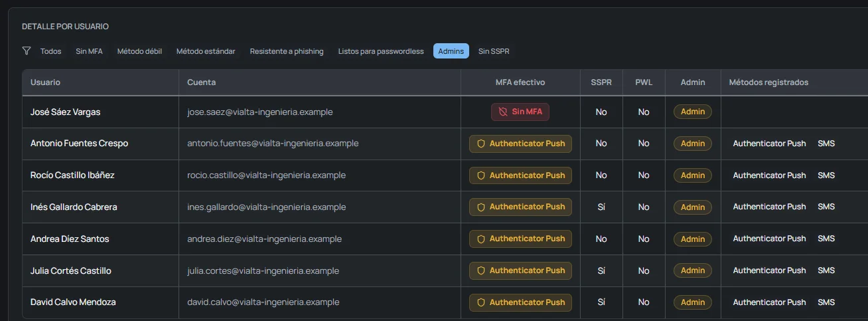
Task: Click Authenticator Push badge for Andrea Díez Santos
Action: click(x=520, y=239)
